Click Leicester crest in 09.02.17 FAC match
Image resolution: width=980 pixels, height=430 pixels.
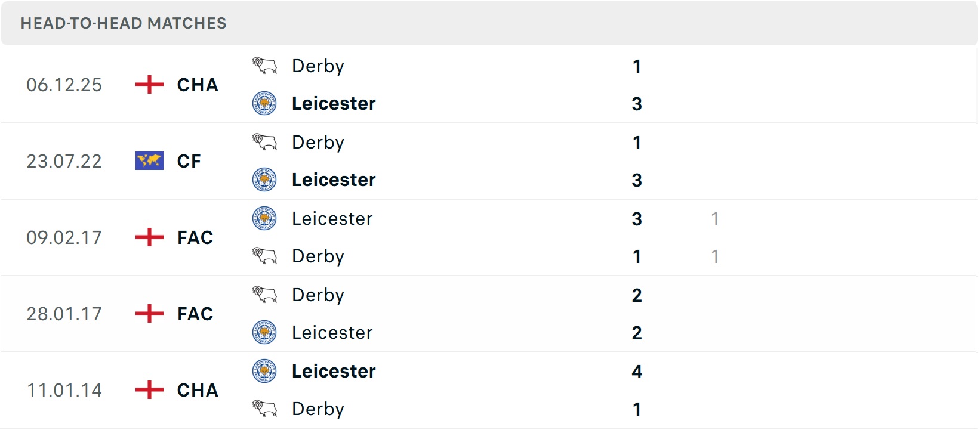tap(264, 218)
